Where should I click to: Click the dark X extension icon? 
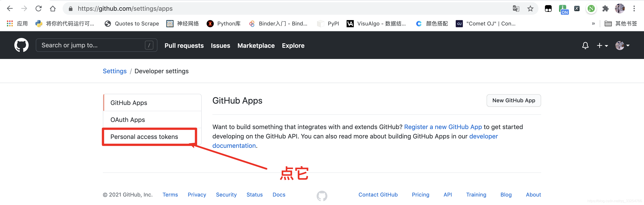[x=577, y=9]
